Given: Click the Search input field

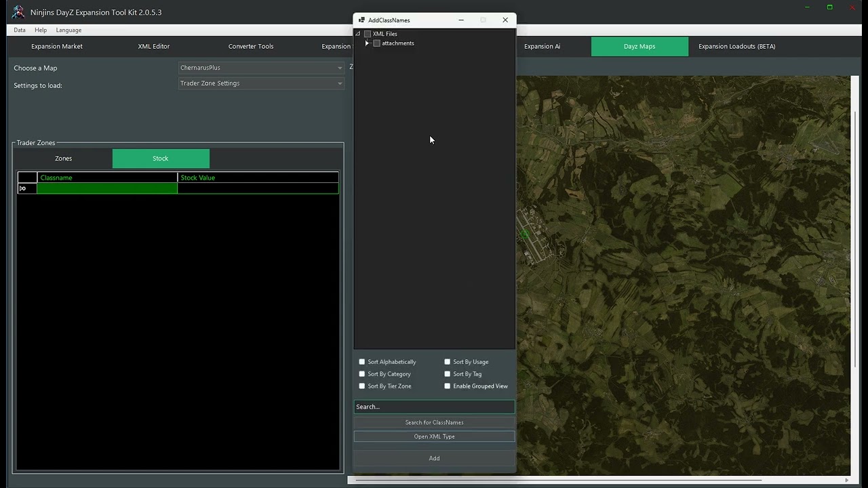Looking at the screenshot, I should click(434, 407).
